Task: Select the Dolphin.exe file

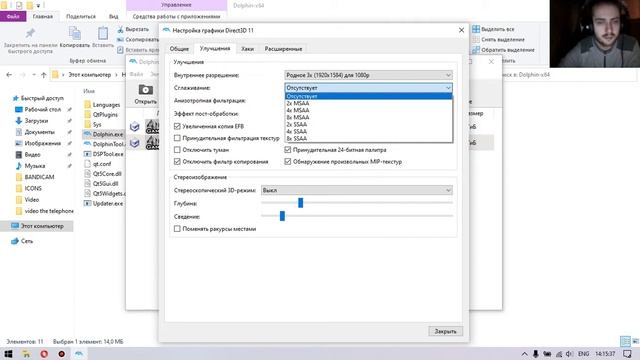Action: click(x=103, y=134)
